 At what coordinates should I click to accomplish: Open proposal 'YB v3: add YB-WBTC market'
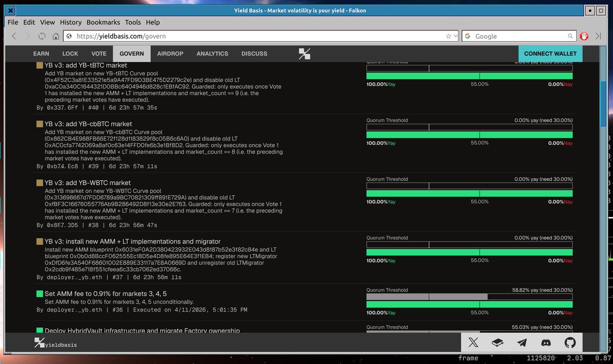tap(88, 183)
